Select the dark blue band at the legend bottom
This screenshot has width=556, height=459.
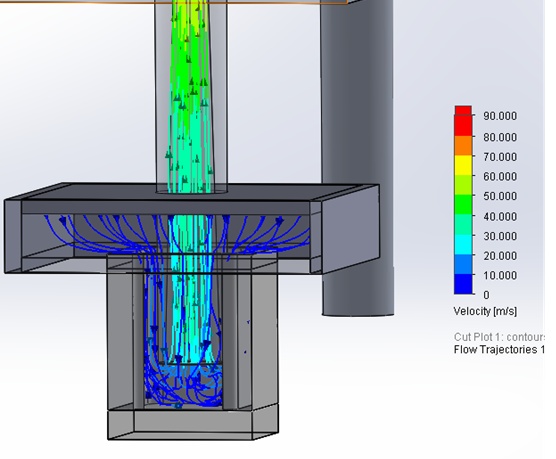click(x=463, y=284)
